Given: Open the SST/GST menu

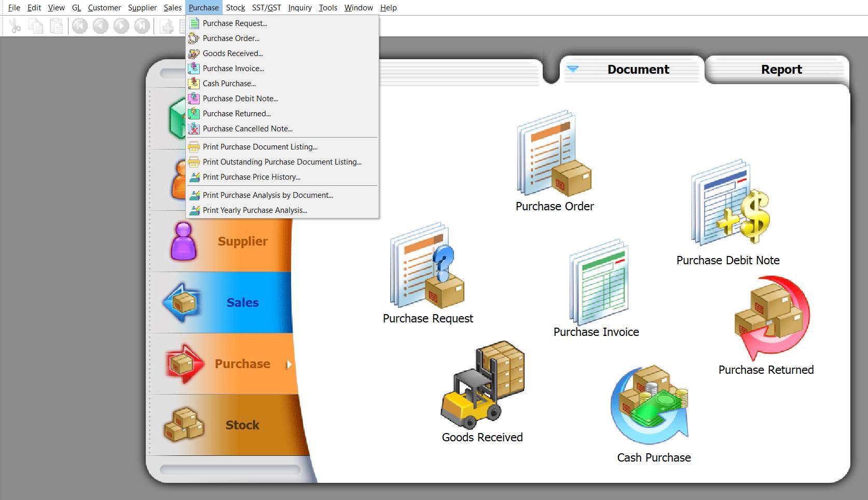Looking at the screenshot, I should coord(266,7).
